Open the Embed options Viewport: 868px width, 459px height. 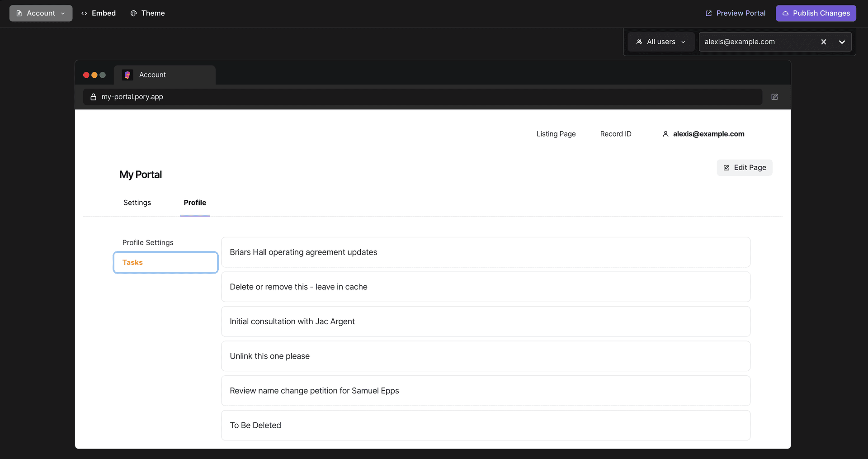(x=99, y=13)
